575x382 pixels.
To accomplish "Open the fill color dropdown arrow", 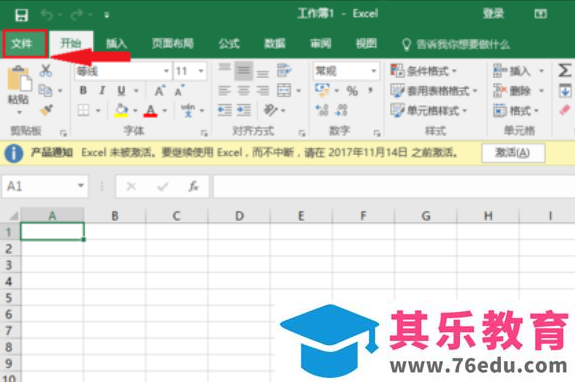I will point(135,110).
